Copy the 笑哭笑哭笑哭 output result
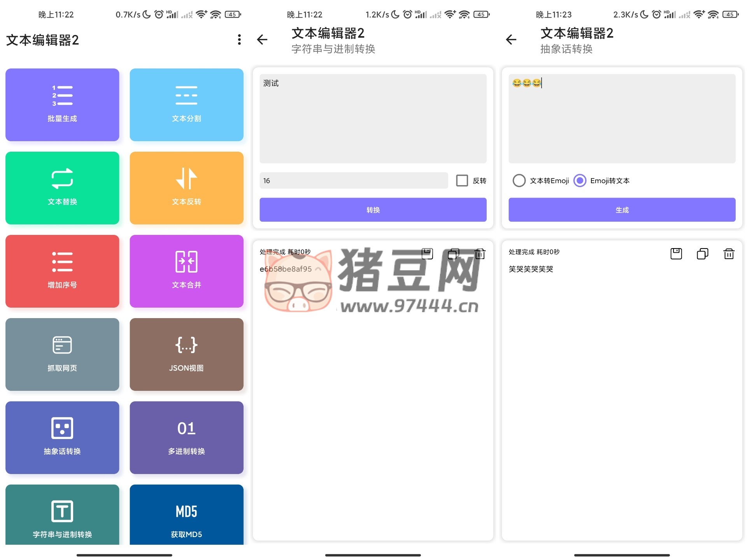Image resolution: width=747 pixels, height=560 pixels. 702,254
